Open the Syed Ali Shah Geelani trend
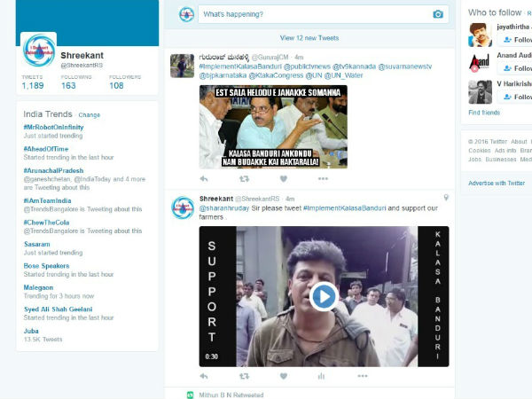Viewport: 532px width, 399px height. click(58, 309)
